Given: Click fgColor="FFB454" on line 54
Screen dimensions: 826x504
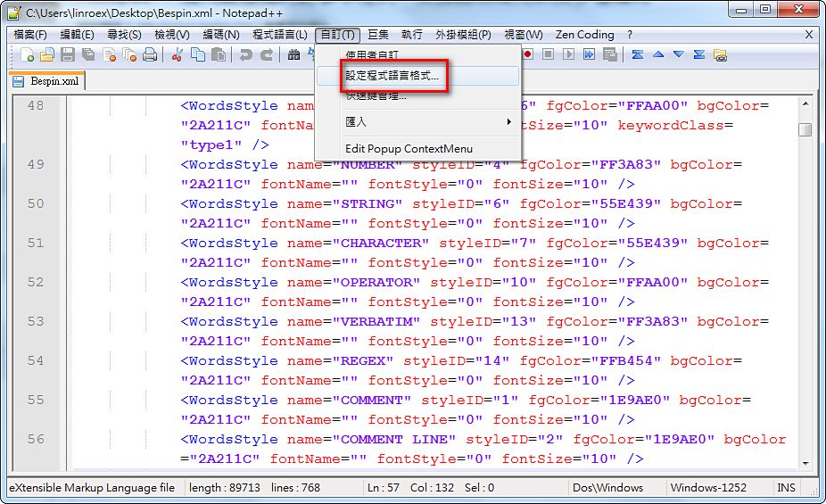Looking at the screenshot, I should point(590,360).
